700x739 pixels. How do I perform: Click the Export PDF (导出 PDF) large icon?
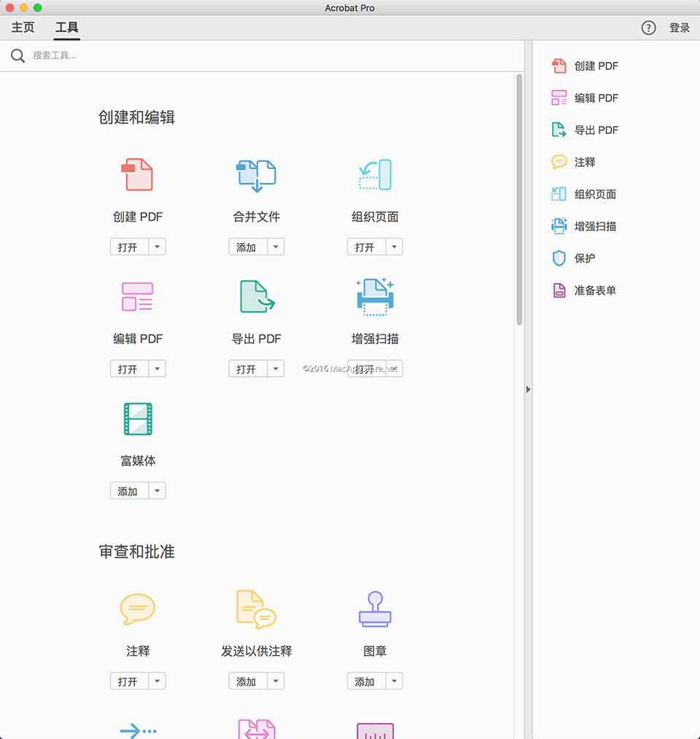pyautogui.click(x=256, y=297)
